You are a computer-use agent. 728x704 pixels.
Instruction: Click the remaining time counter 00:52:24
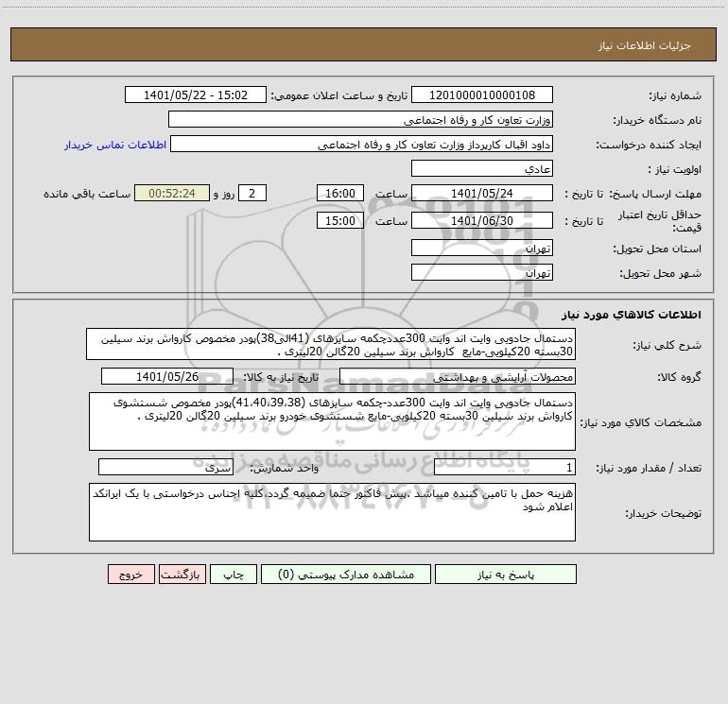coord(172,193)
